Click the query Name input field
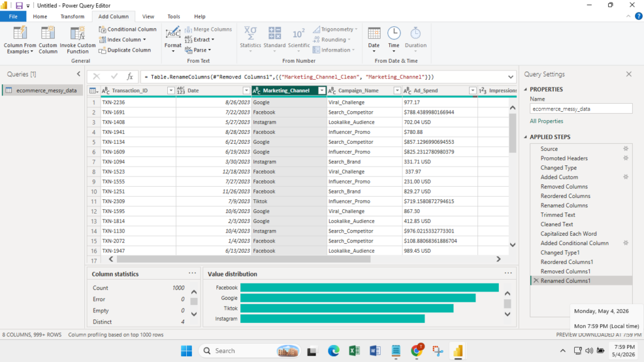The height and width of the screenshot is (362, 644). coord(580,109)
